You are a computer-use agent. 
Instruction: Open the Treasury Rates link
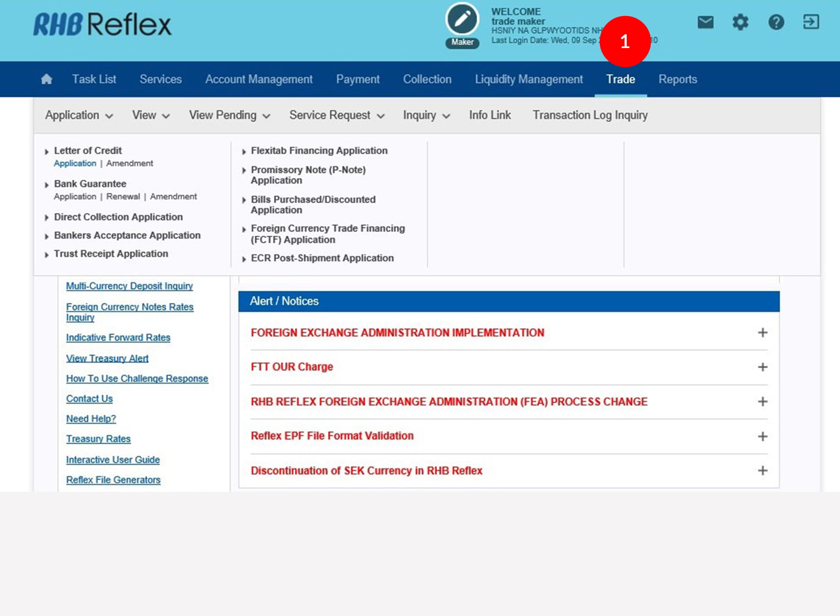[x=98, y=439]
